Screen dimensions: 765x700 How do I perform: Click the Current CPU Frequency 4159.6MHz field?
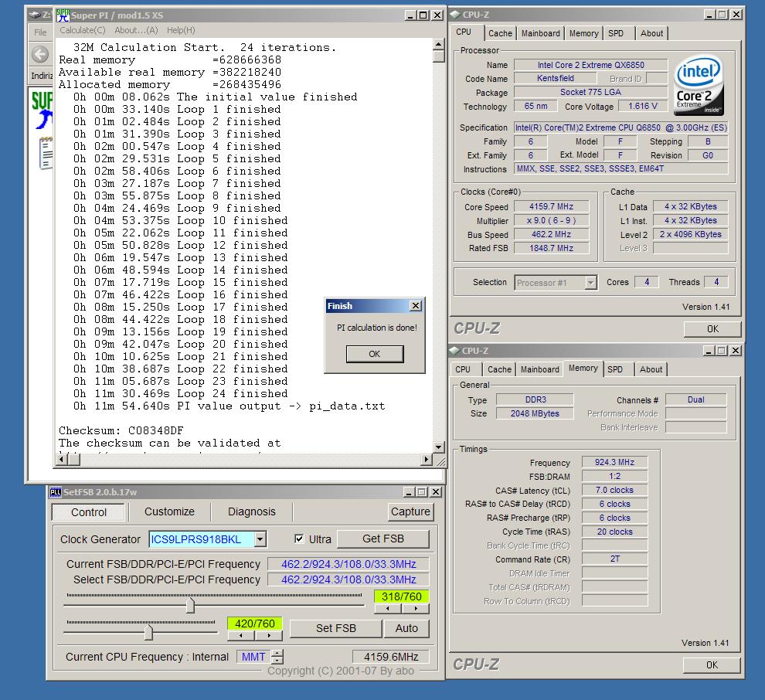point(391,657)
